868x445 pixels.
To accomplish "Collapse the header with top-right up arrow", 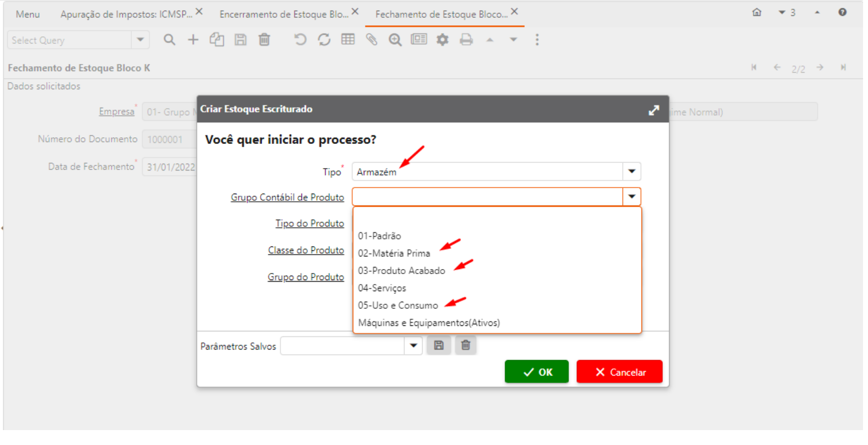I will pyautogui.click(x=817, y=12).
